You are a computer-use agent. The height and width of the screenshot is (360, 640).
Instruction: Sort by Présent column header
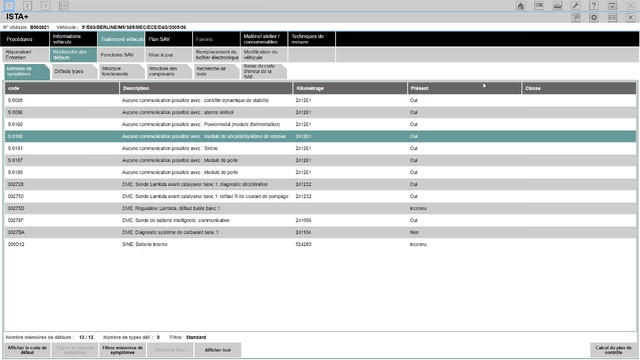coord(464,88)
